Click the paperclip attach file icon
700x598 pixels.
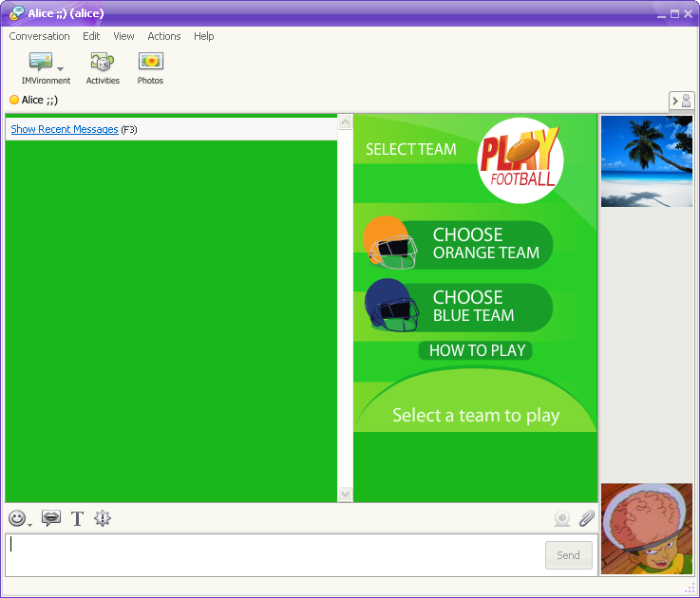tap(587, 518)
